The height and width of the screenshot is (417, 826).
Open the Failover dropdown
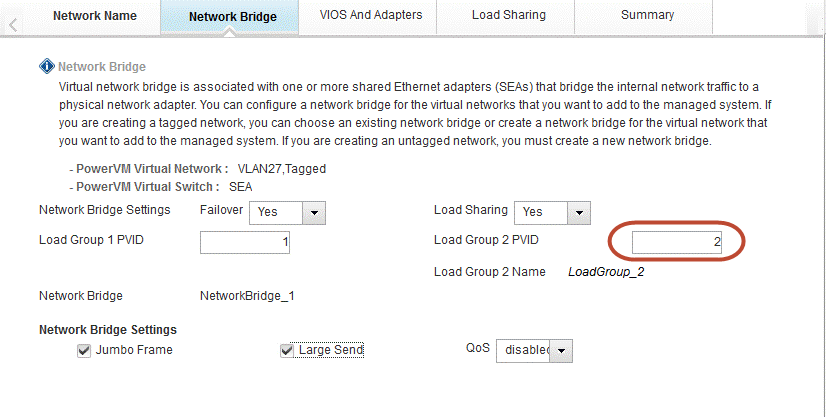pyautogui.click(x=288, y=212)
